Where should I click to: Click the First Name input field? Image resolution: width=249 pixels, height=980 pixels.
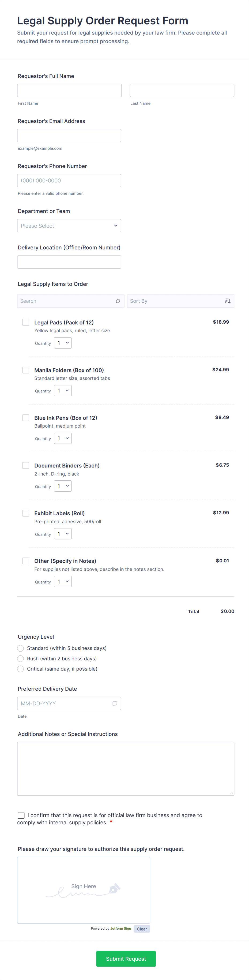pyautogui.click(x=70, y=91)
